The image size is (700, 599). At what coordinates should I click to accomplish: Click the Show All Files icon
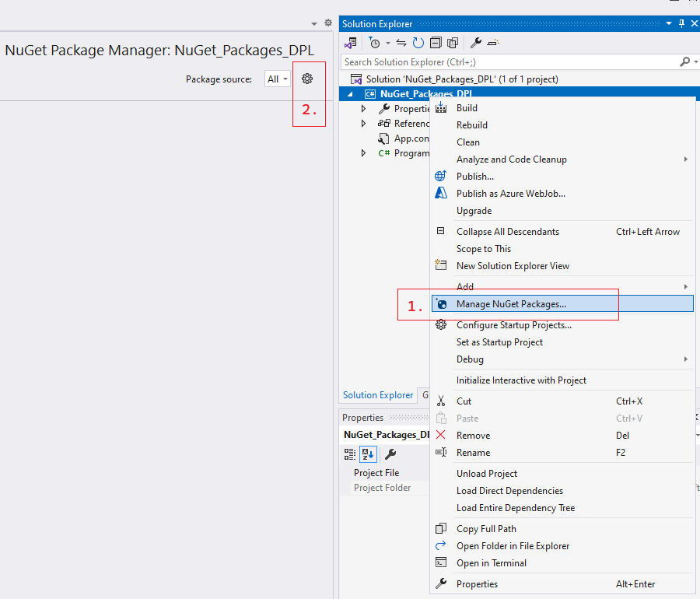click(453, 43)
